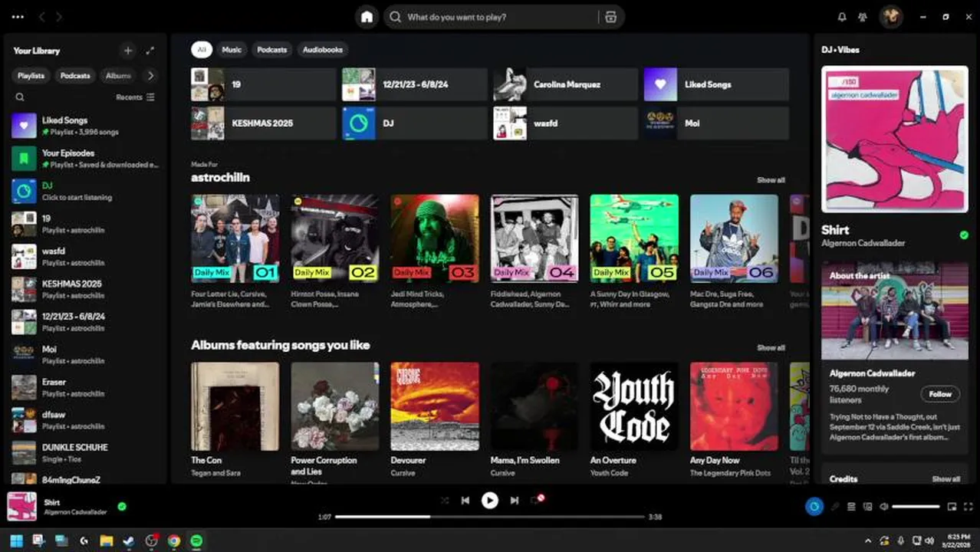Open the DJ shortcut tile
The height and width of the screenshot is (552, 980).
(414, 123)
